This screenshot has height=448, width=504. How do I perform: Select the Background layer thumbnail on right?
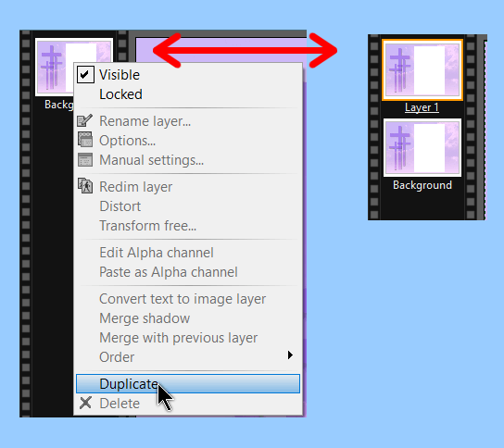[x=422, y=148]
